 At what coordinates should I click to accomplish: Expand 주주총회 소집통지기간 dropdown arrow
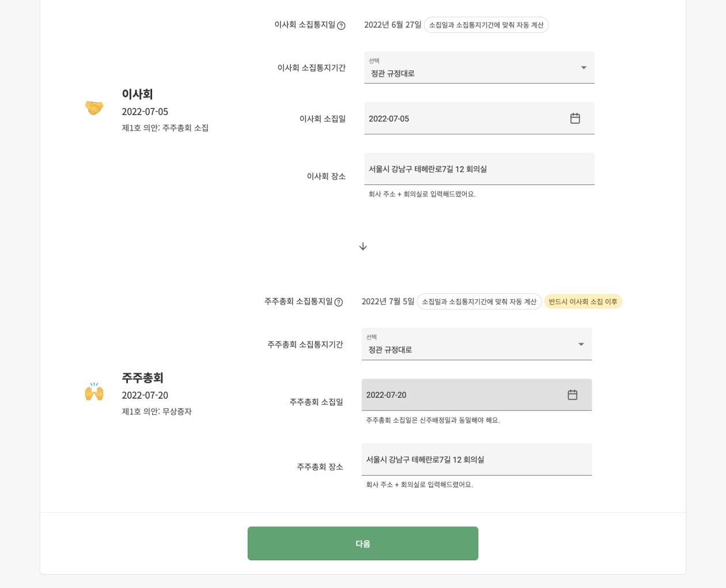click(581, 344)
